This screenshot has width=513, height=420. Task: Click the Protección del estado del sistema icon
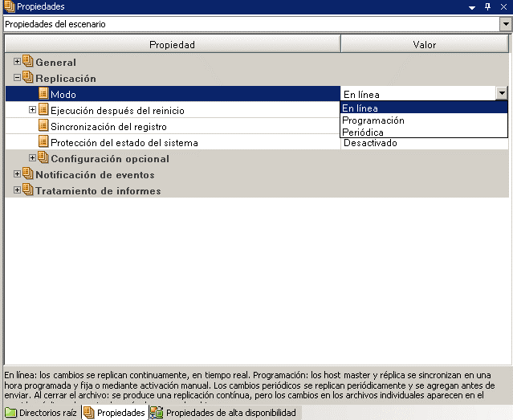coord(43,141)
